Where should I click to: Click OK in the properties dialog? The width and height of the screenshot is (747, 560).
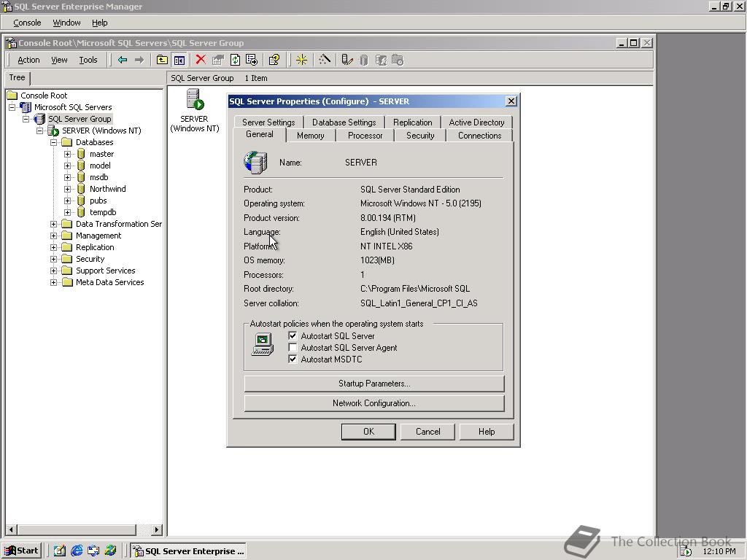tap(368, 432)
